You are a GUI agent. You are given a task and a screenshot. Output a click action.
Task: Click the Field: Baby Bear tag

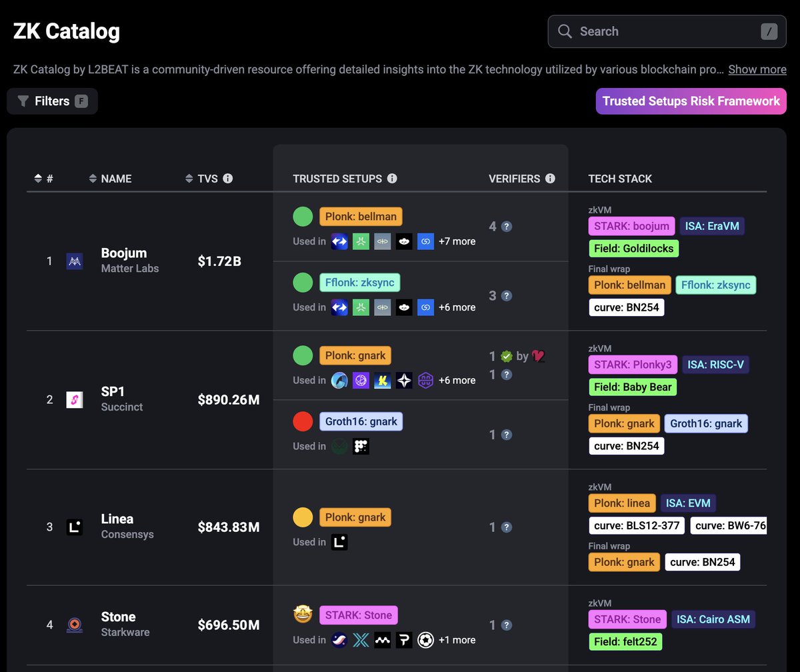(x=633, y=388)
